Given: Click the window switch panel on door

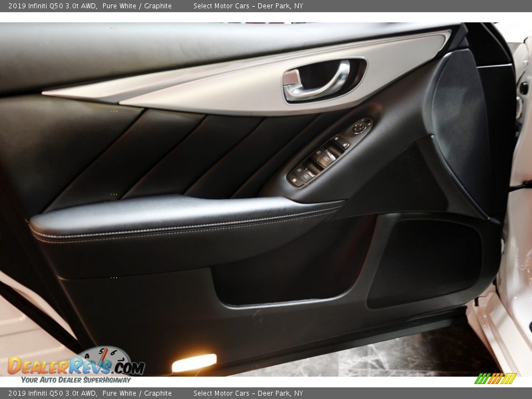Looking at the screenshot, I should [321, 158].
